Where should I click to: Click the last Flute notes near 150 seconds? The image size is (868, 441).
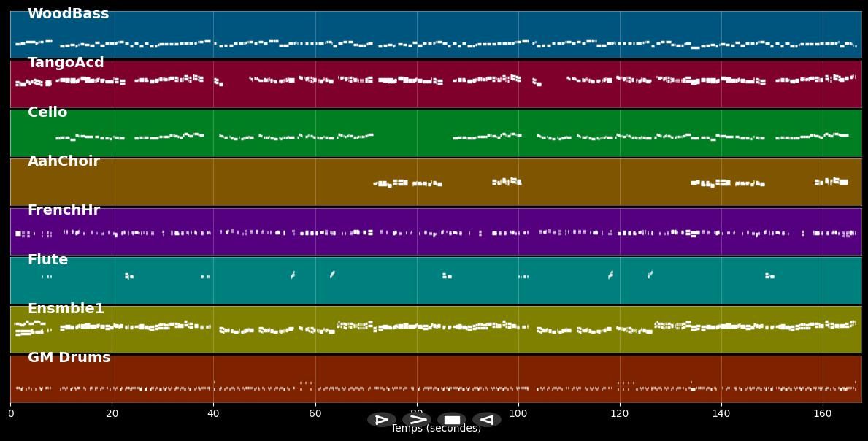(x=769, y=276)
